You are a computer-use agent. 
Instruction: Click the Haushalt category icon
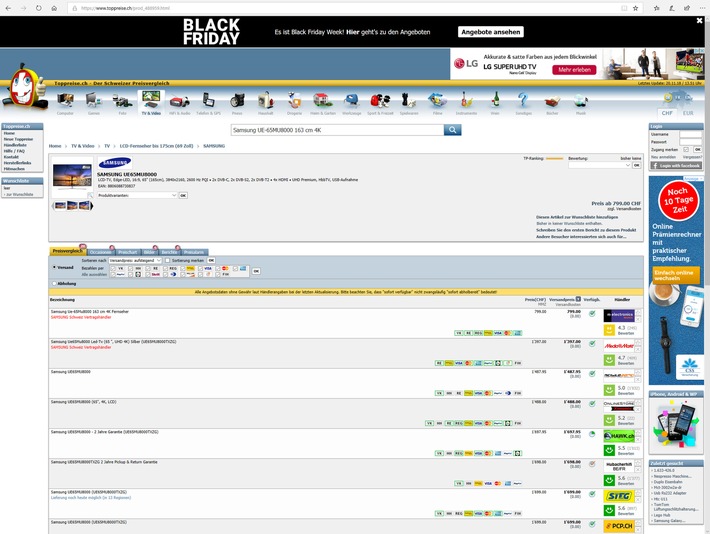point(265,101)
